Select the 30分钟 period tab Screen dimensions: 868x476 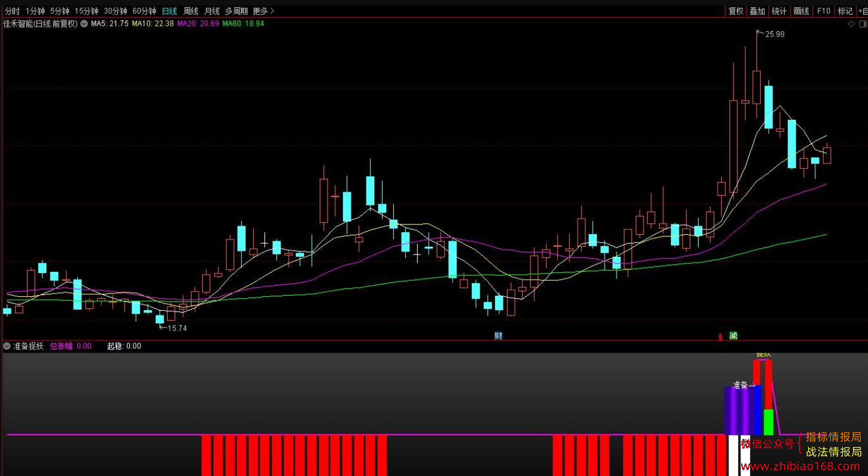coord(116,11)
